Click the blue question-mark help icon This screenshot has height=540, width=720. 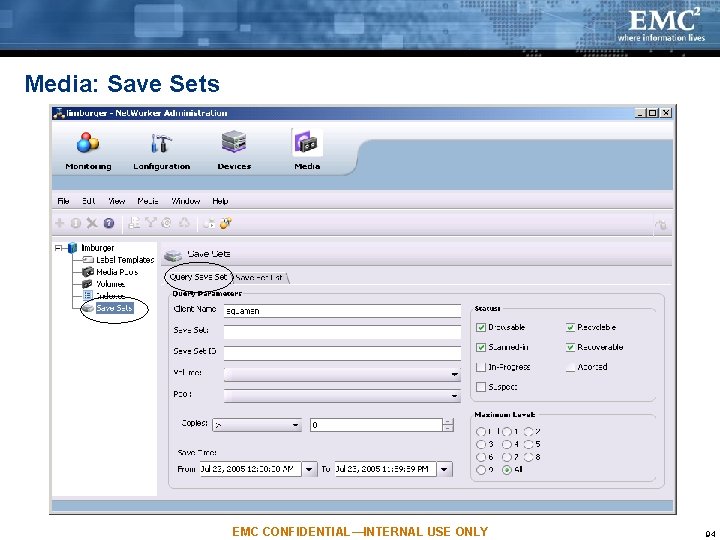click(x=109, y=223)
